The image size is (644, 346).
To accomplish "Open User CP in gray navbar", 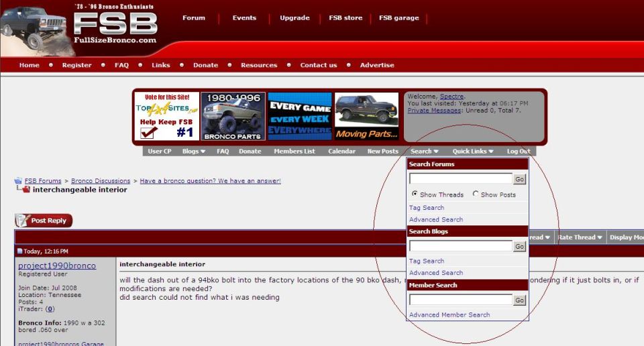I will 160,151.
